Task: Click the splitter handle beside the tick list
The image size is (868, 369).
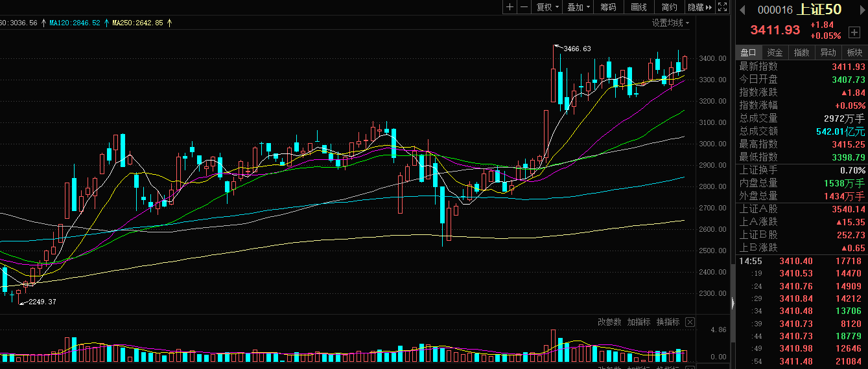Action: 733,303
